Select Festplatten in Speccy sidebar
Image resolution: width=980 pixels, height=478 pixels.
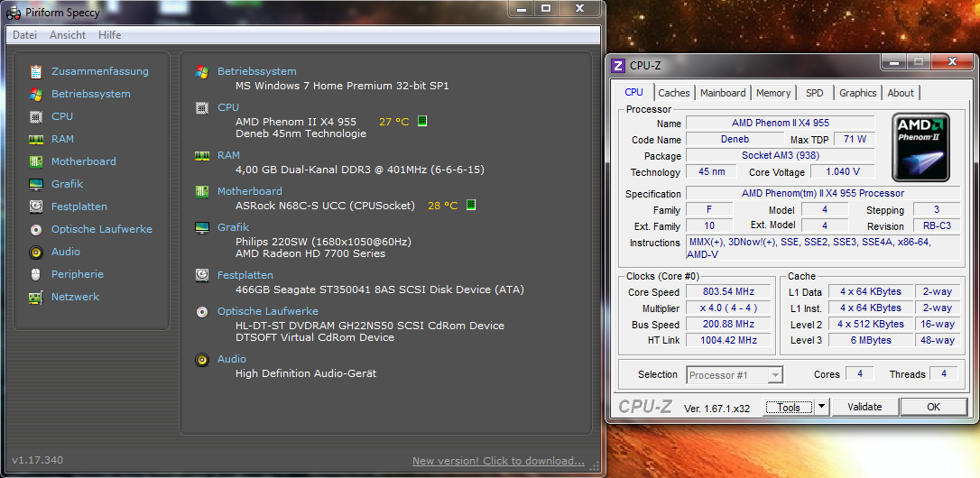pyautogui.click(x=79, y=207)
